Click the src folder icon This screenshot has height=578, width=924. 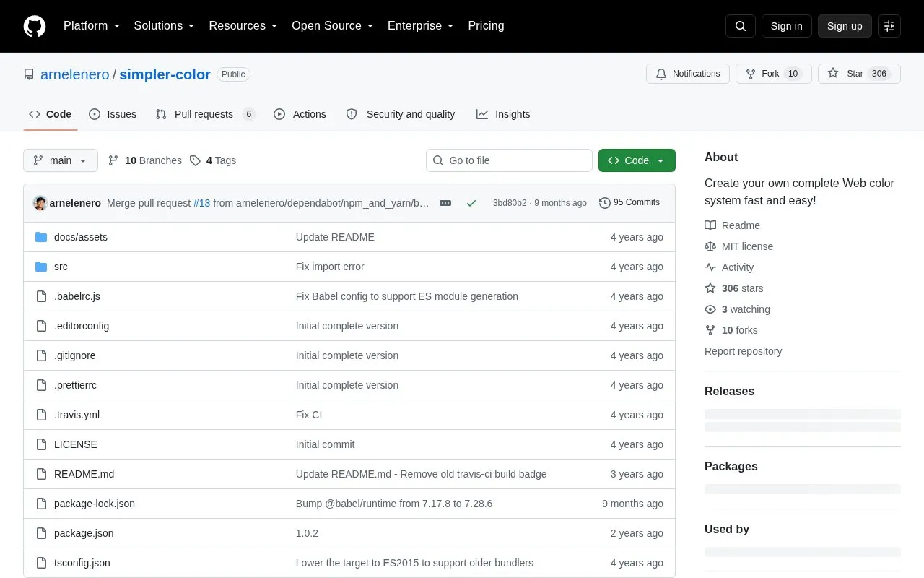point(41,267)
